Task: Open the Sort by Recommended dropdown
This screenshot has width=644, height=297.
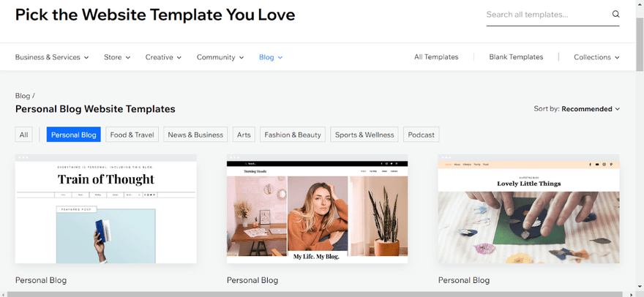Action: 577,109
